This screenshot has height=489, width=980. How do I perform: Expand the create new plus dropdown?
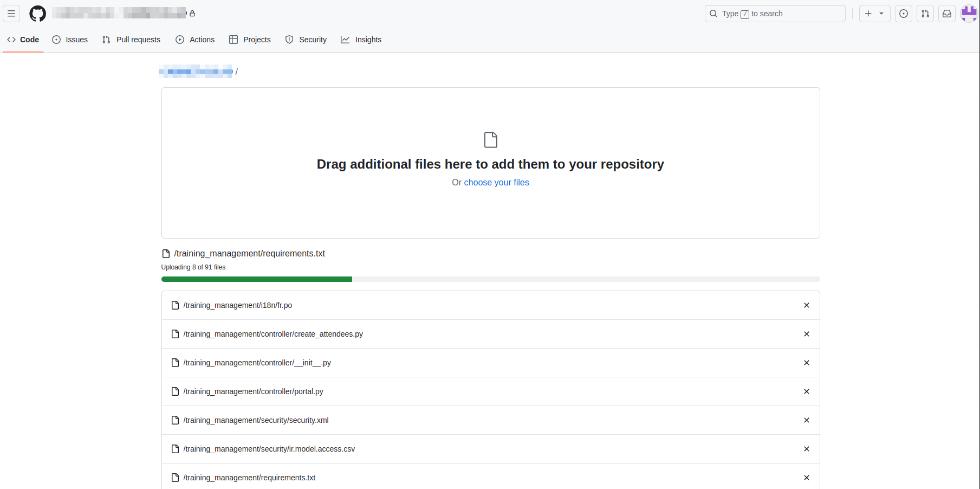point(874,14)
